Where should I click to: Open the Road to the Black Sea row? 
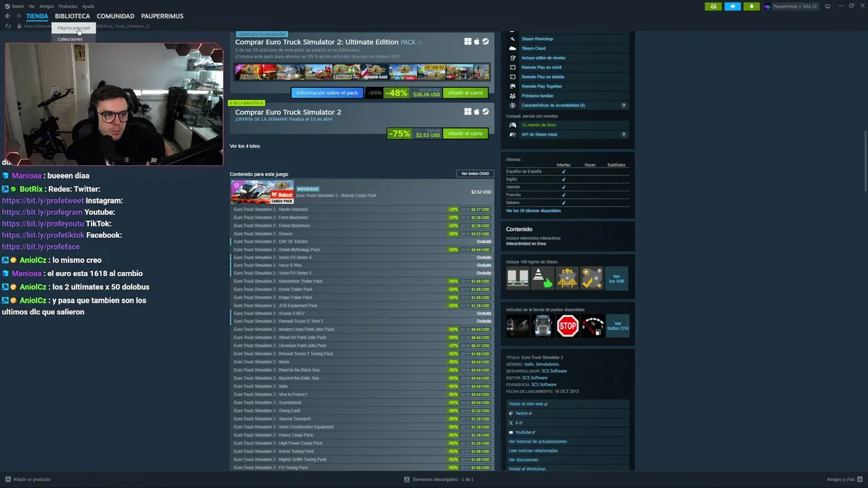pos(362,370)
